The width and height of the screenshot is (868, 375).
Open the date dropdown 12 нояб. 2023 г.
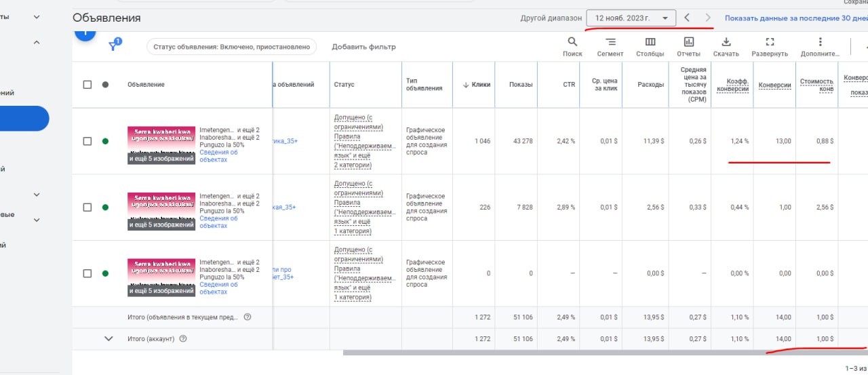pos(631,18)
